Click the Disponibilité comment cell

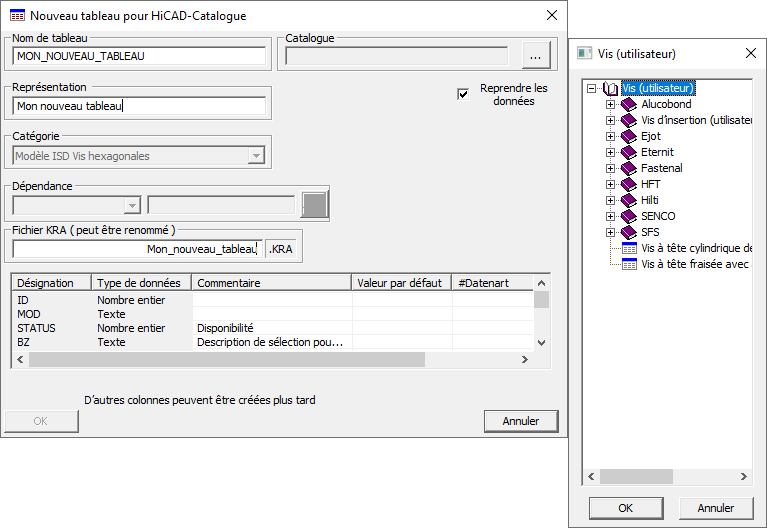click(272, 328)
